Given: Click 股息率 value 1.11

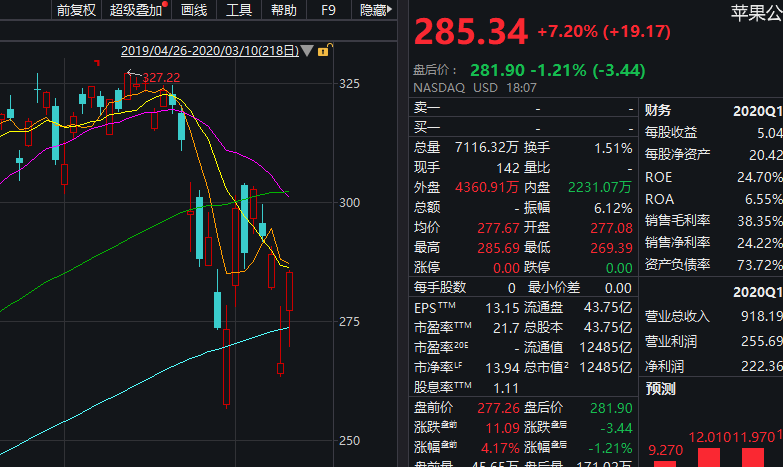Looking at the screenshot, I should pyautogui.click(x=506, y=388).
